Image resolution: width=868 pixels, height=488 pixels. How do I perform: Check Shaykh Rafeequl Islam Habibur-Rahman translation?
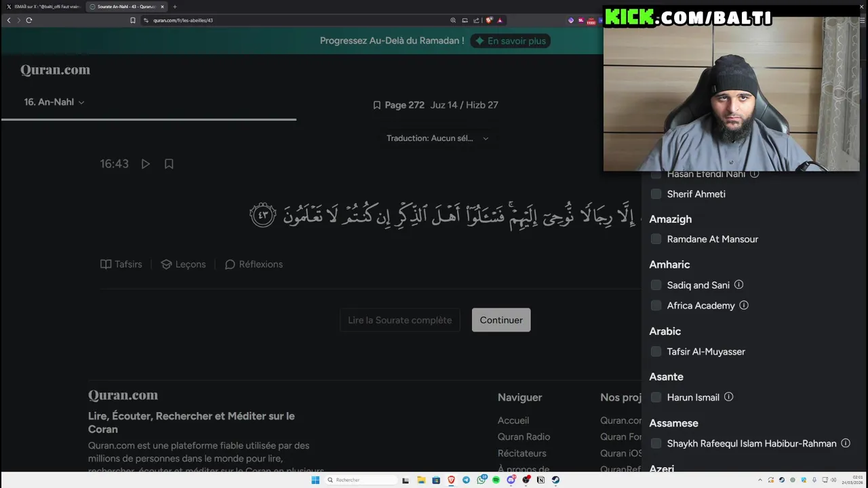coord(656,443)
